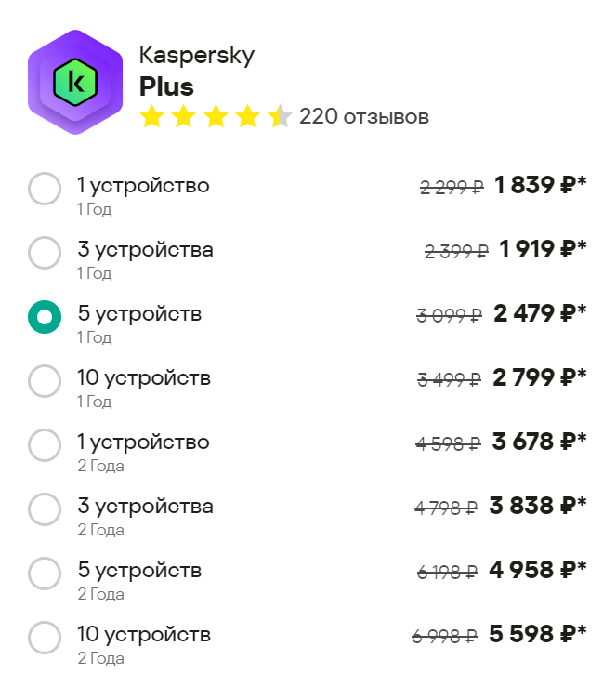Viewport: 616px width, 686px height.
Task: Select 10 устройств for 1 Год radio
Action: (45, 381)
